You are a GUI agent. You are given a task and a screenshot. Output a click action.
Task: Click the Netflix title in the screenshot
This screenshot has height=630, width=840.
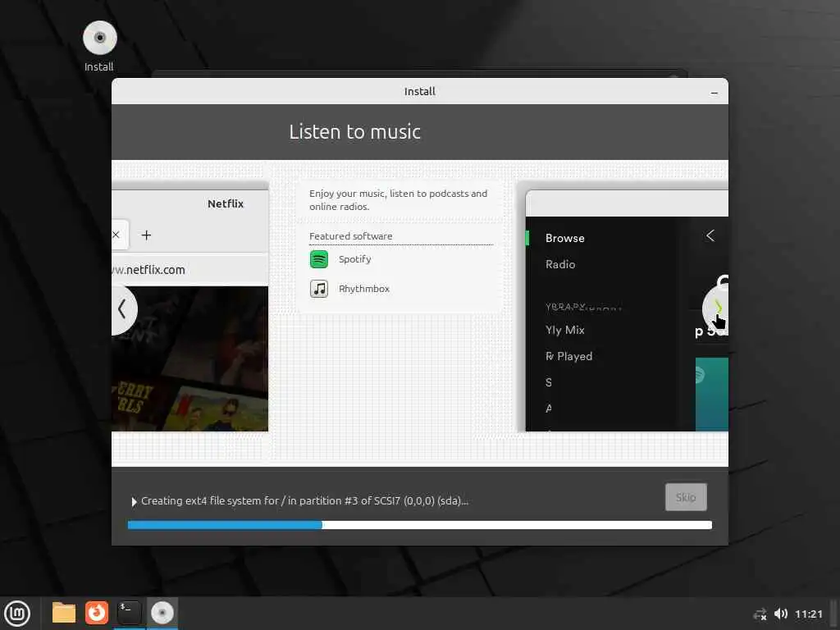point(226,203)
